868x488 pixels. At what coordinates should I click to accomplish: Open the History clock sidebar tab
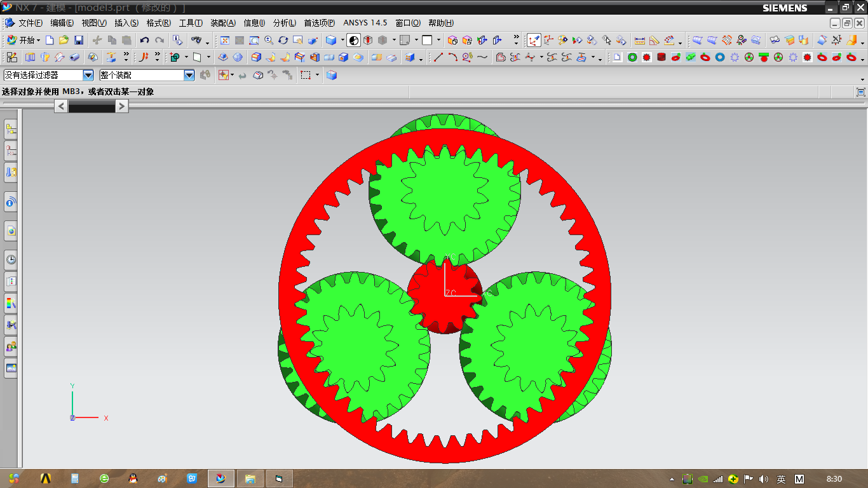coord(11,259)
